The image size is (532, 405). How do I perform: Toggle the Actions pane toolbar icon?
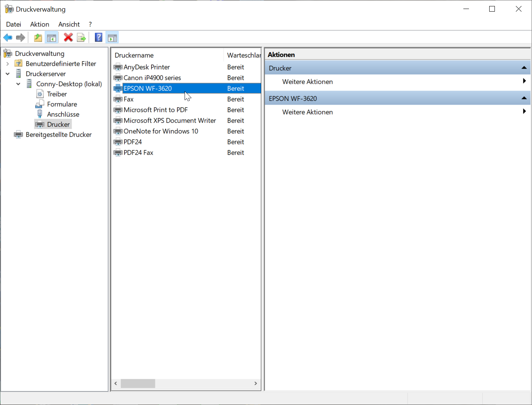pos(112,37)
